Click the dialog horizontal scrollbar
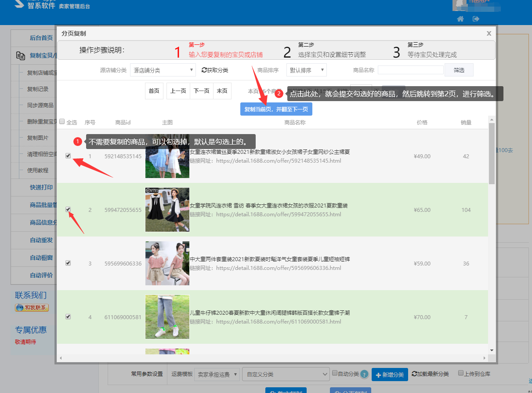532x393 pixels. 272,358
